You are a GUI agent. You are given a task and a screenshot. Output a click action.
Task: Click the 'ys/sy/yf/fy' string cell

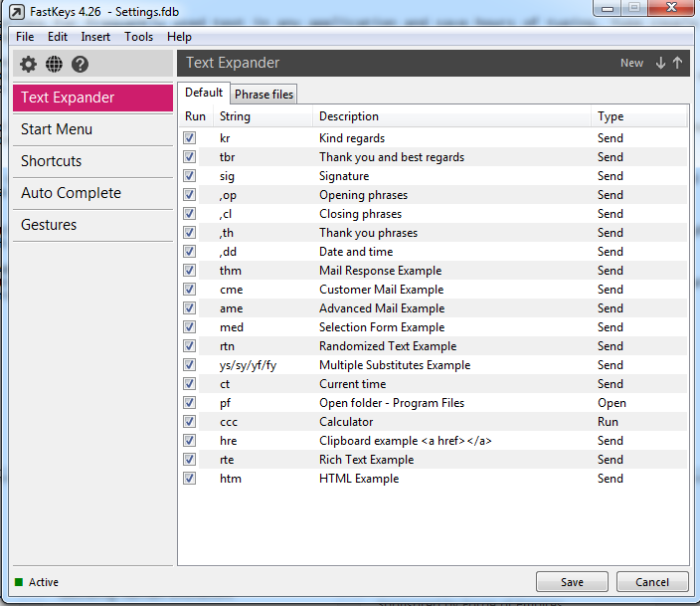coord(248,365)
